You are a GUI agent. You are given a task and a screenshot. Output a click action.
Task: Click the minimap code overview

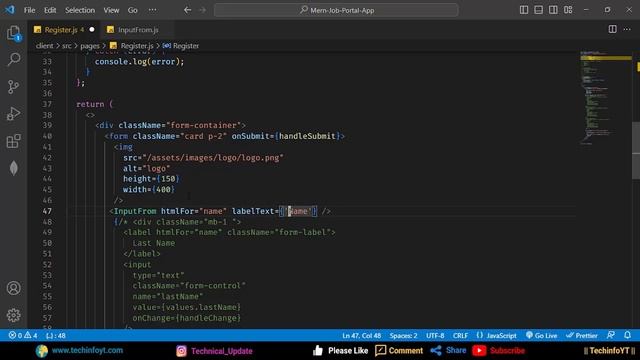click(606, 98)
